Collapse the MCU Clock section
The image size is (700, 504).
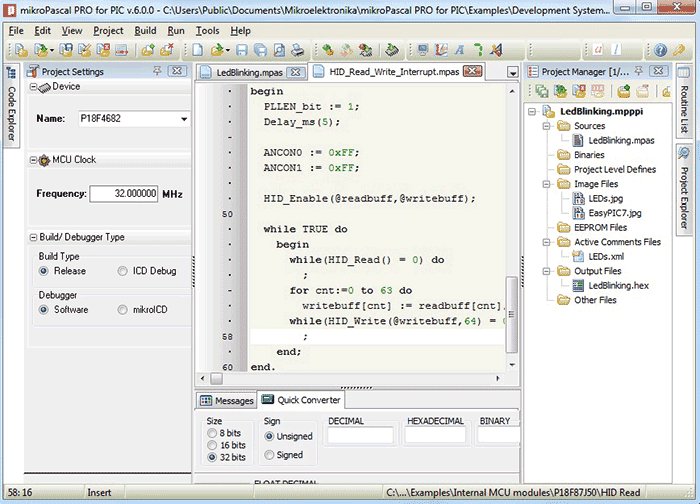click(x=33, y=160)
